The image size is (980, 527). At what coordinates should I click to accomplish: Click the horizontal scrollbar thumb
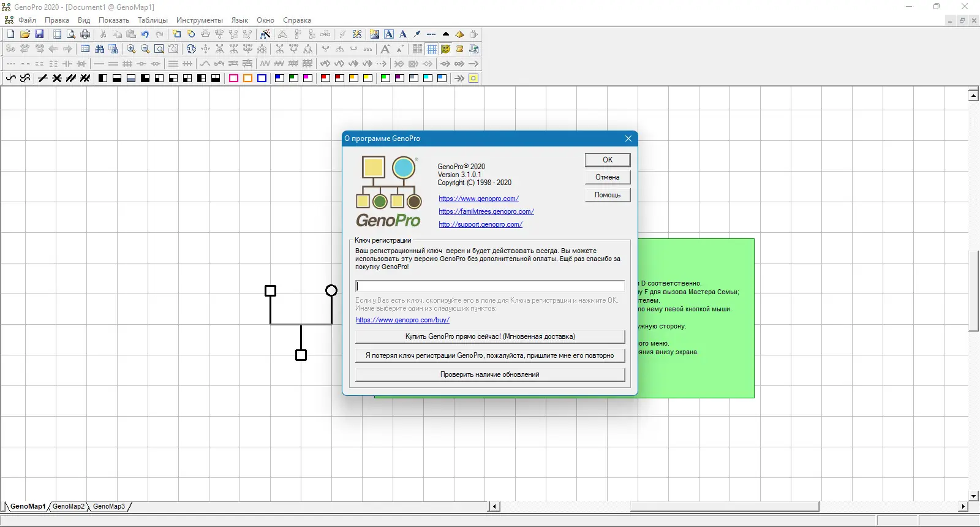(725, 506)
